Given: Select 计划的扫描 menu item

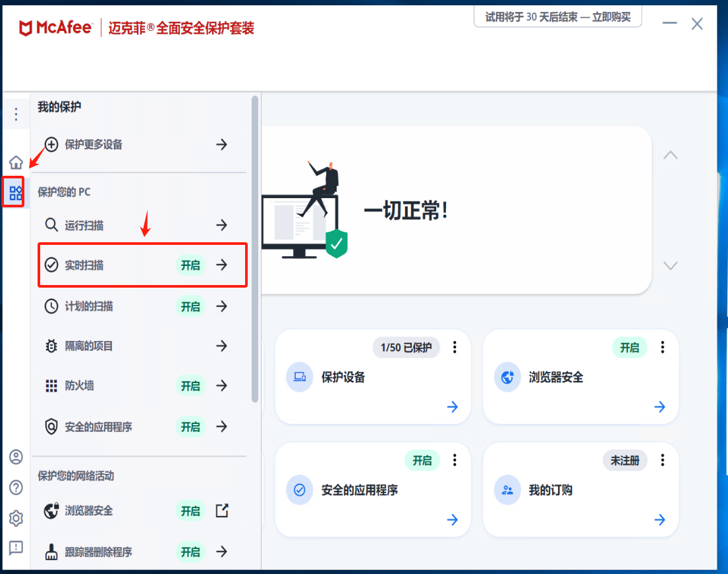Looking at the screenshot, I should (x=141, y=306).
